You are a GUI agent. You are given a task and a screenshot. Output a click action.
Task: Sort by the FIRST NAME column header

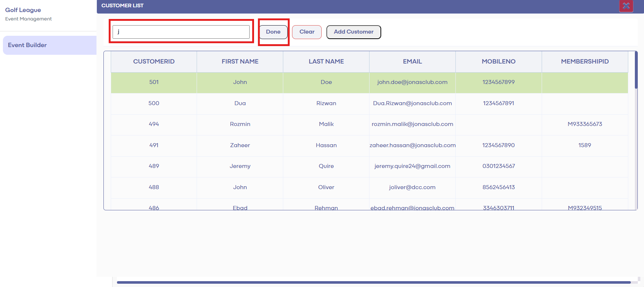[240, 61]
